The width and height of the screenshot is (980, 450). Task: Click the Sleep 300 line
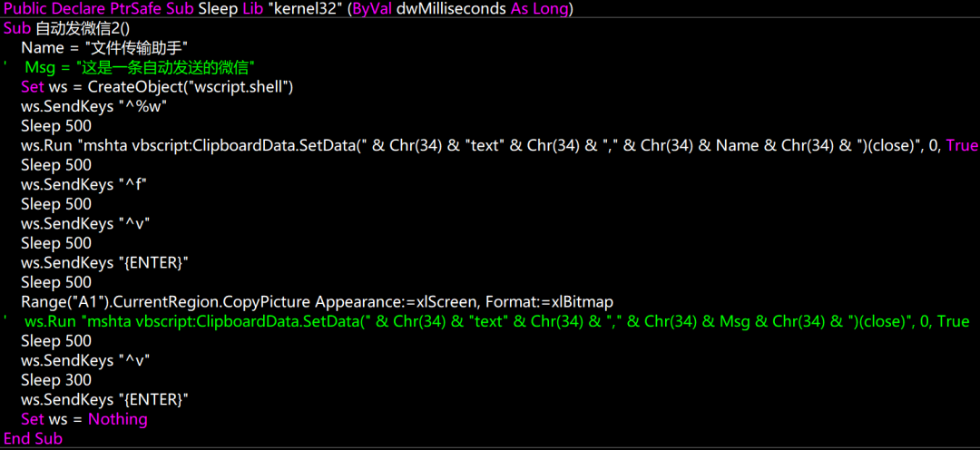pyautogui.click(x=55, y=380)
